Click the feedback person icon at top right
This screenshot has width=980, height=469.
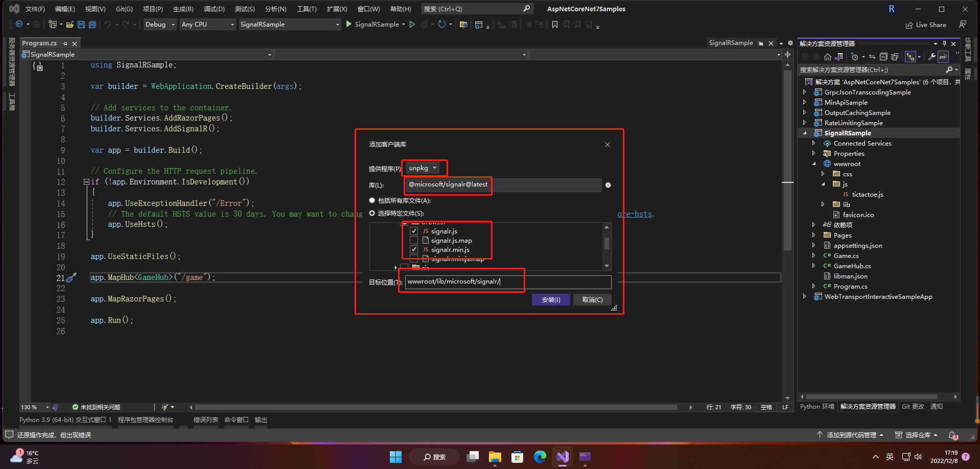tap(963, 24)
